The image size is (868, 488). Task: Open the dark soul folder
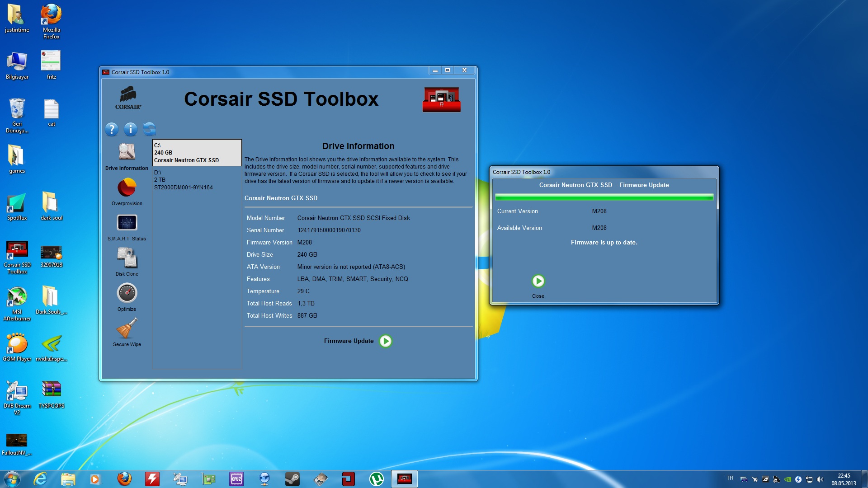pos(51,207)
